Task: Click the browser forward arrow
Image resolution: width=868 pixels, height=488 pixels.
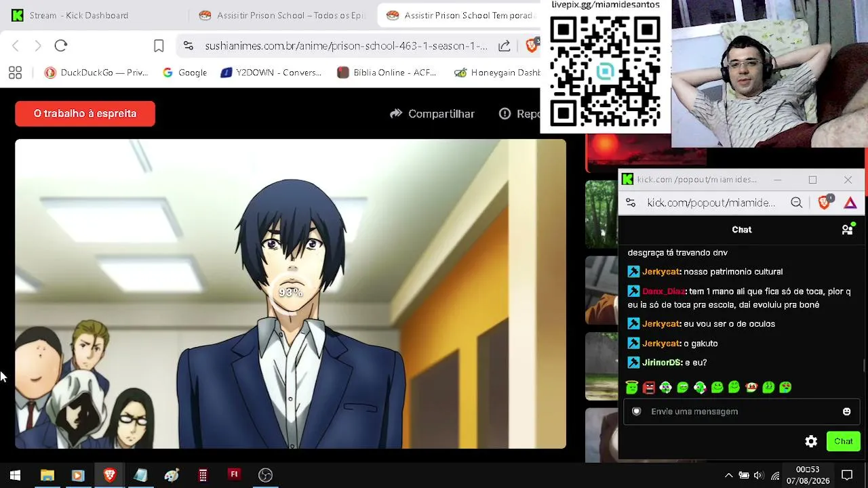Action: coord(38,46)
